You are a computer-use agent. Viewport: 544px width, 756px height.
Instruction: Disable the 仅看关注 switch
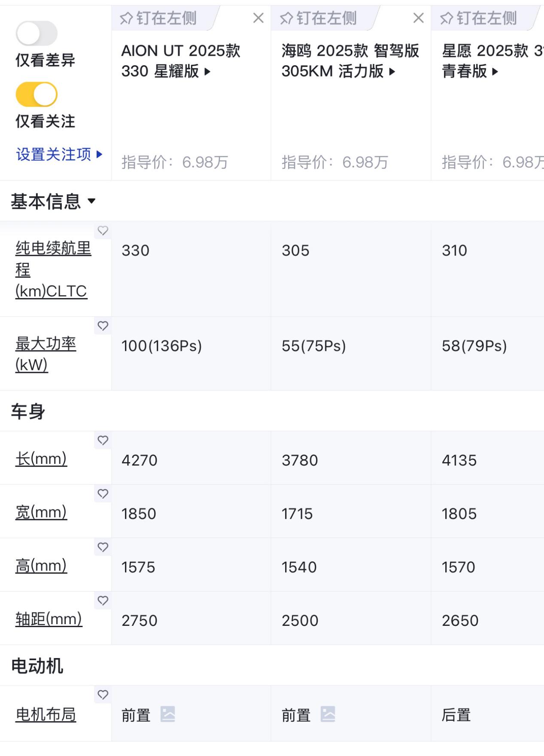click(x=36, y=93)
